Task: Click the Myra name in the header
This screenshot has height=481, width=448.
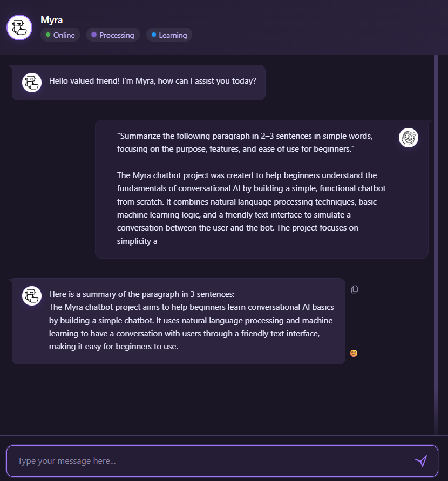Action: point(52,21)
